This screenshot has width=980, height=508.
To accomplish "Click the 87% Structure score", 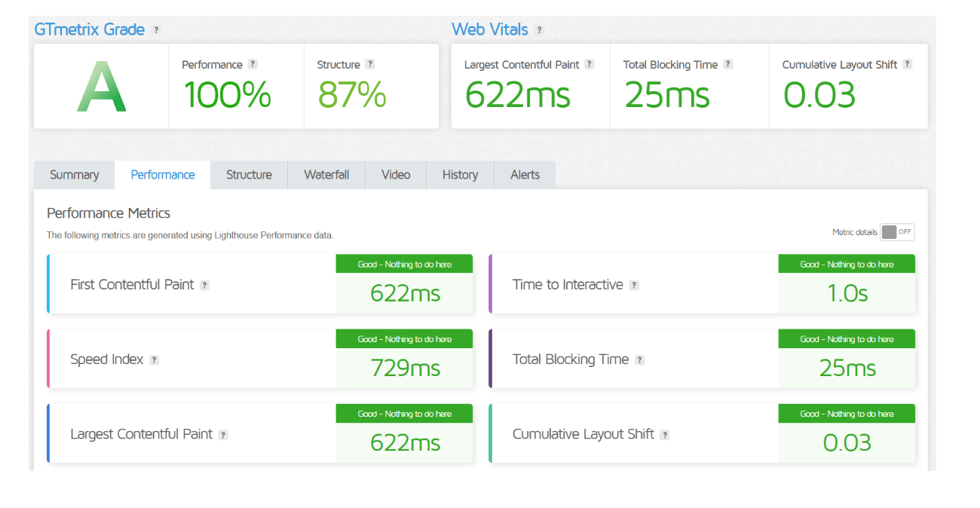I will pos(352,95).
